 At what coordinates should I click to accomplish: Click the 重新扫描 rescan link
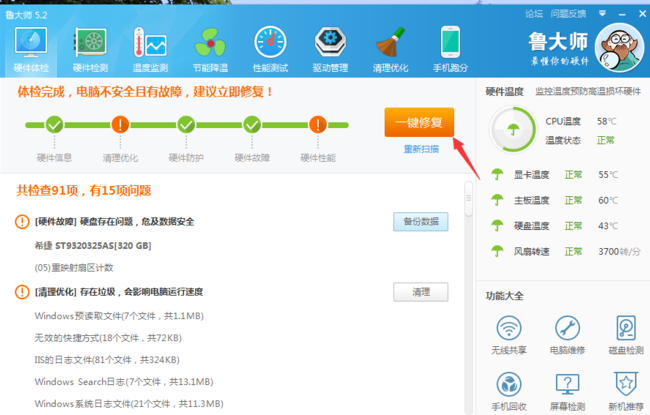click(420, 149)
